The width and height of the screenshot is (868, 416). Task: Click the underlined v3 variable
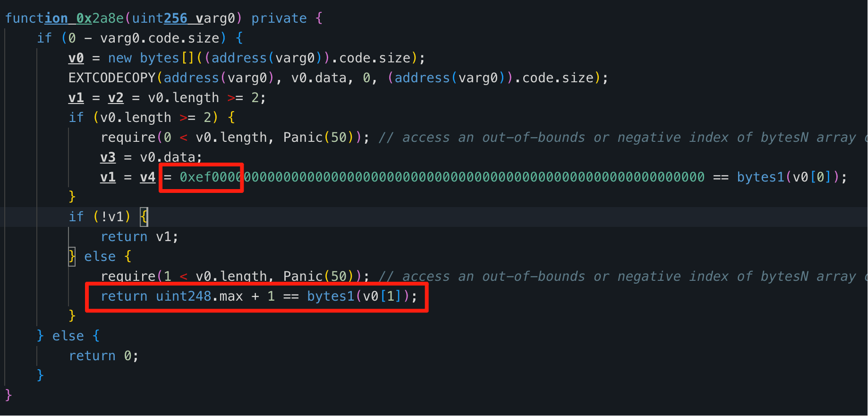(108, 157)
